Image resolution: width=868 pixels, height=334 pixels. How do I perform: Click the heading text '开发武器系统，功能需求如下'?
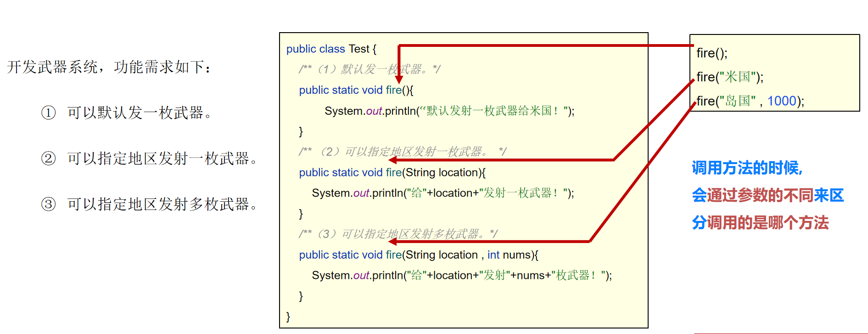coord(109,67)
